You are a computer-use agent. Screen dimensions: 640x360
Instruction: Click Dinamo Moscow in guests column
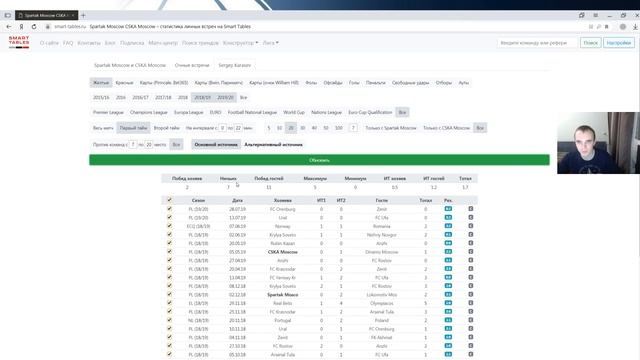pos(381,252)
